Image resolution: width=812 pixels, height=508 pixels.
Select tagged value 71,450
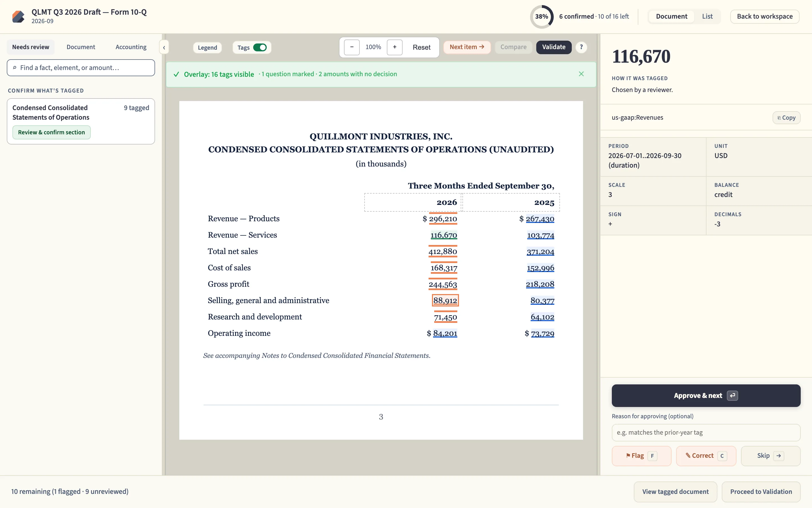(x=445, y=317)
